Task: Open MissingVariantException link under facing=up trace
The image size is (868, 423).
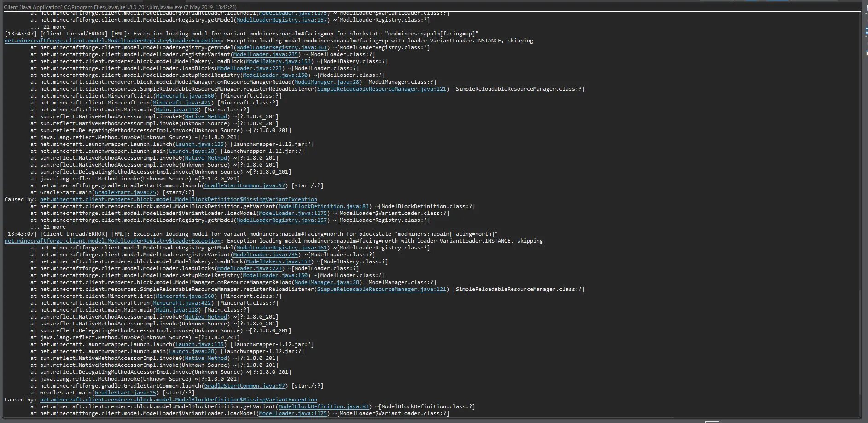Action: pos(179,199)
